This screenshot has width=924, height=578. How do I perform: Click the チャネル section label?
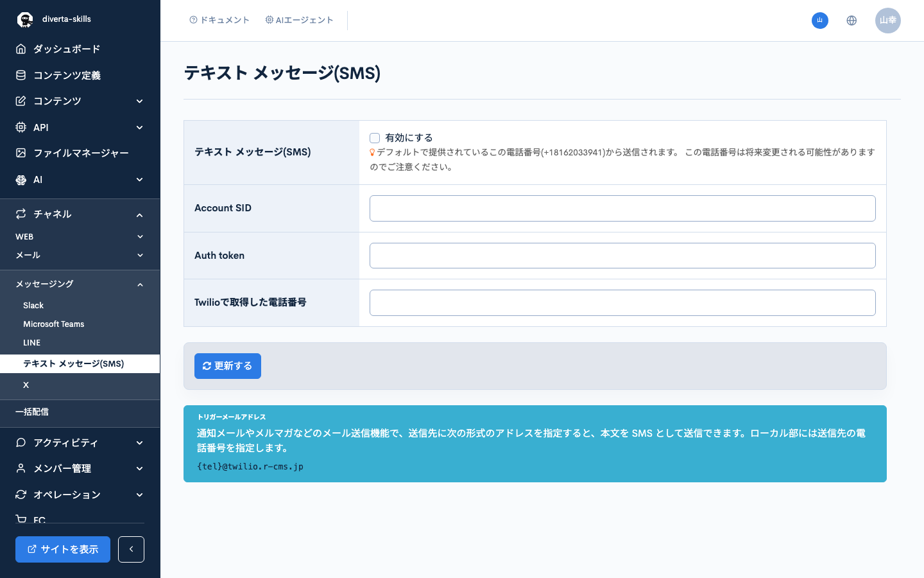pos(53,214)
